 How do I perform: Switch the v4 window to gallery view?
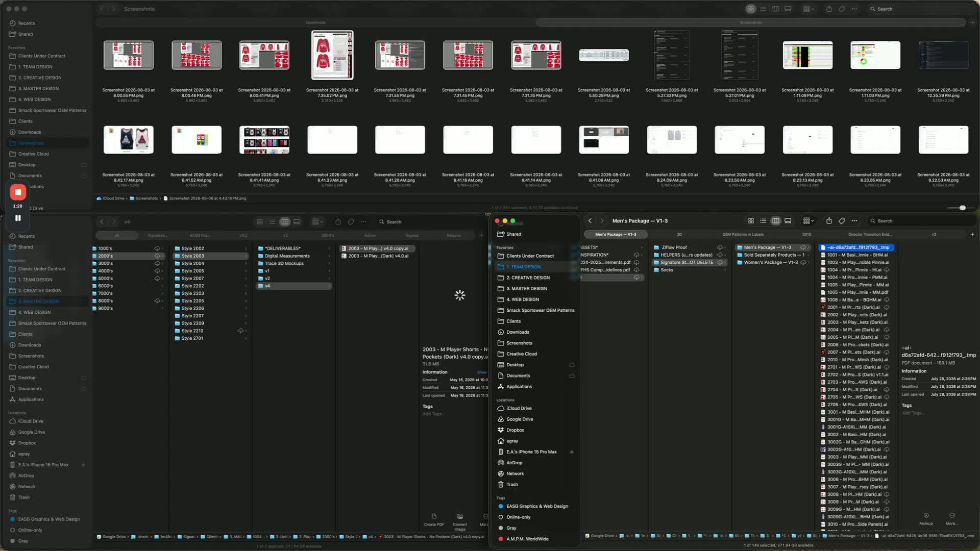tap(297, 222)
